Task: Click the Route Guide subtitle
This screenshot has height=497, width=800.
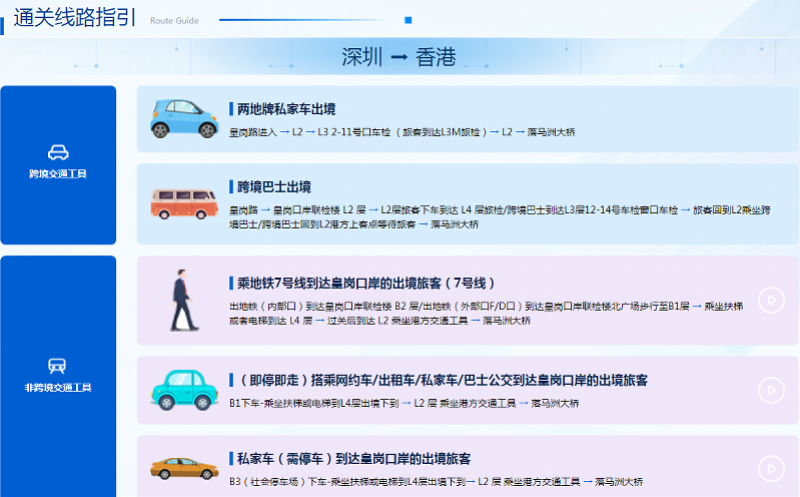Action: pyautogui.click(x=174, y=21)
